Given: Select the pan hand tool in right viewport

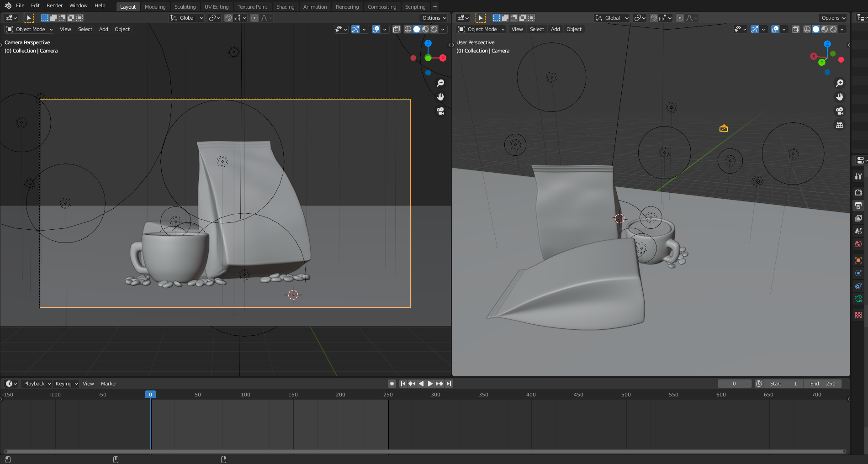Looking at the screenshot, I should (x=840, y=97).
